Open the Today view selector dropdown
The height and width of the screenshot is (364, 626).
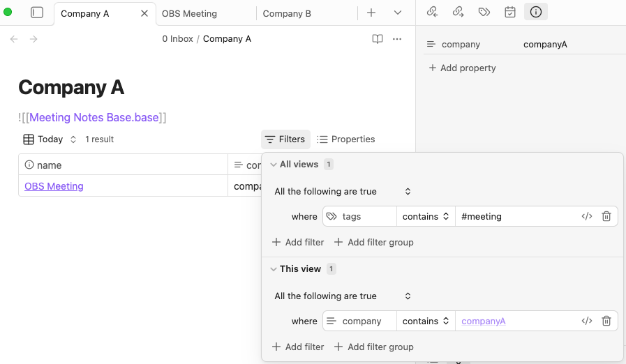point(50,139)
